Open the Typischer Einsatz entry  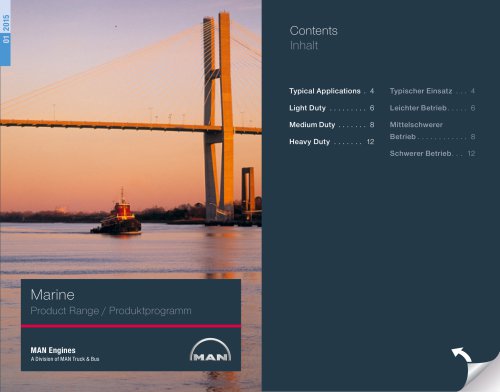click(432, 91)
